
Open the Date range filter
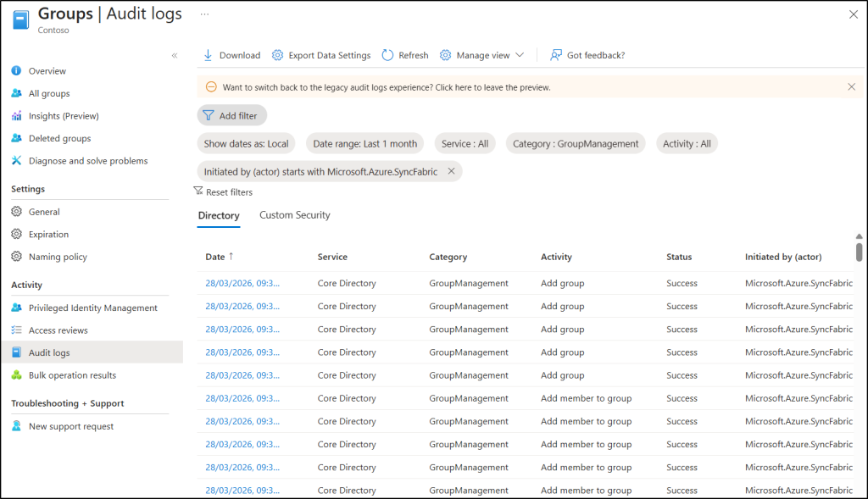click(x=364, y=144)
